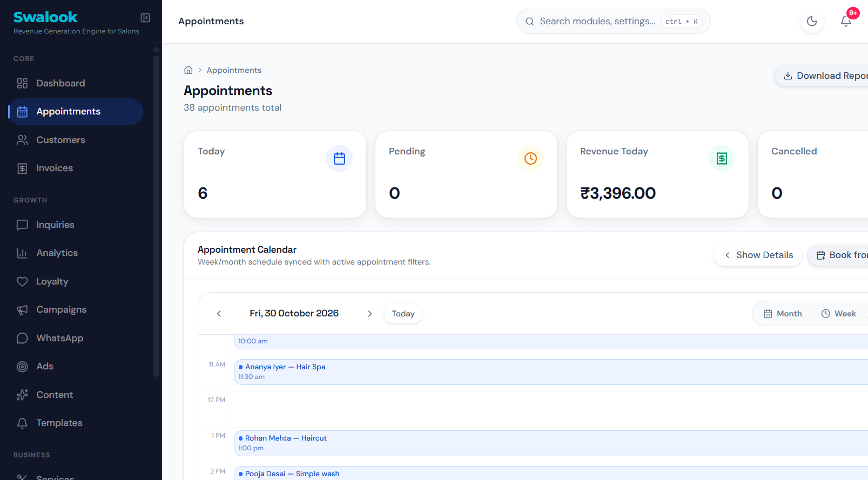868x480 pixels.
Task: Toggle dark mode with the moon icon
Action: 812,21
